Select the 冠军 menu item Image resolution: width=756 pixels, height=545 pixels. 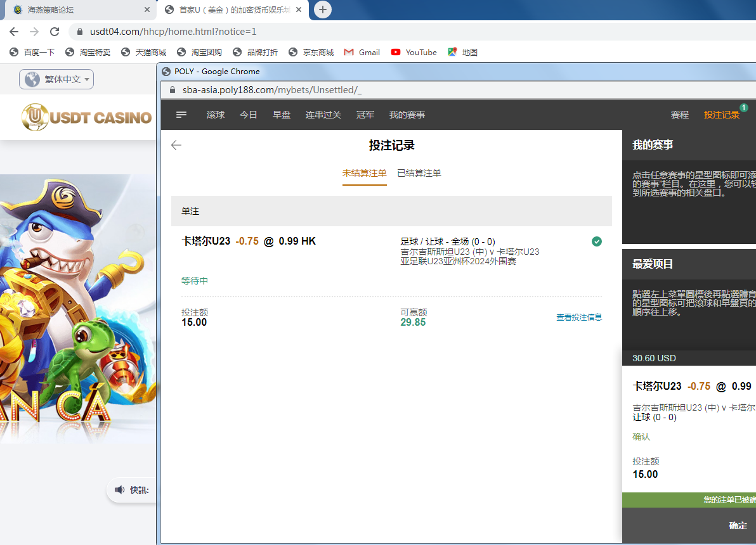(x=365, y=115)
